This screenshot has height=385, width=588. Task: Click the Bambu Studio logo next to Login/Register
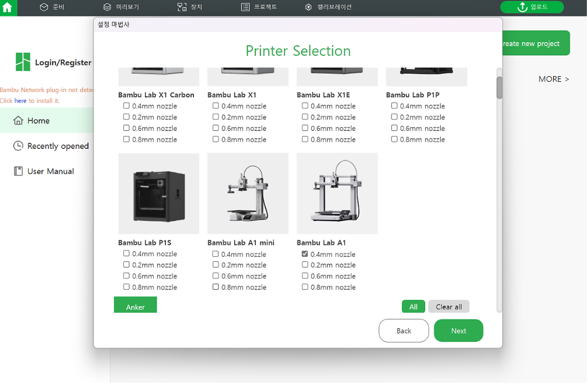[x=23, y=62]
